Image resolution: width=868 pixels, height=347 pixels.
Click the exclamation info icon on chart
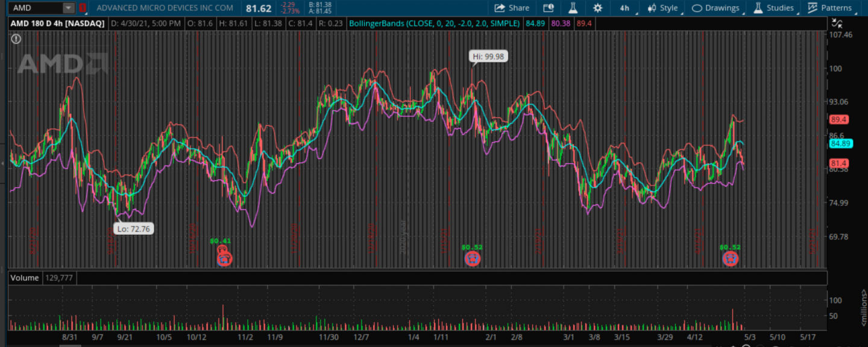coord(16,39)
